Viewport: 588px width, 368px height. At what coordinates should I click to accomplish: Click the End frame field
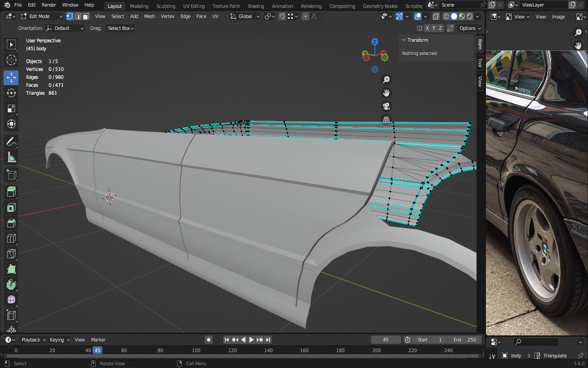465,340
